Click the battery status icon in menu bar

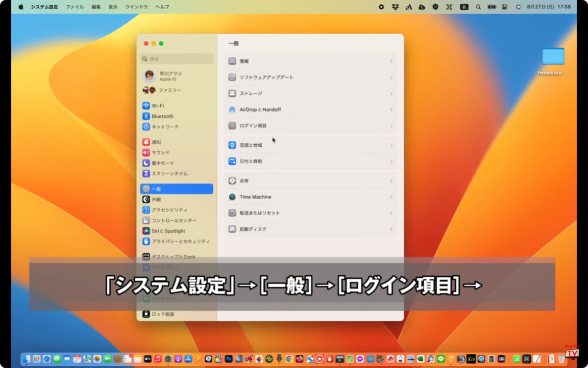coord(492,7)
